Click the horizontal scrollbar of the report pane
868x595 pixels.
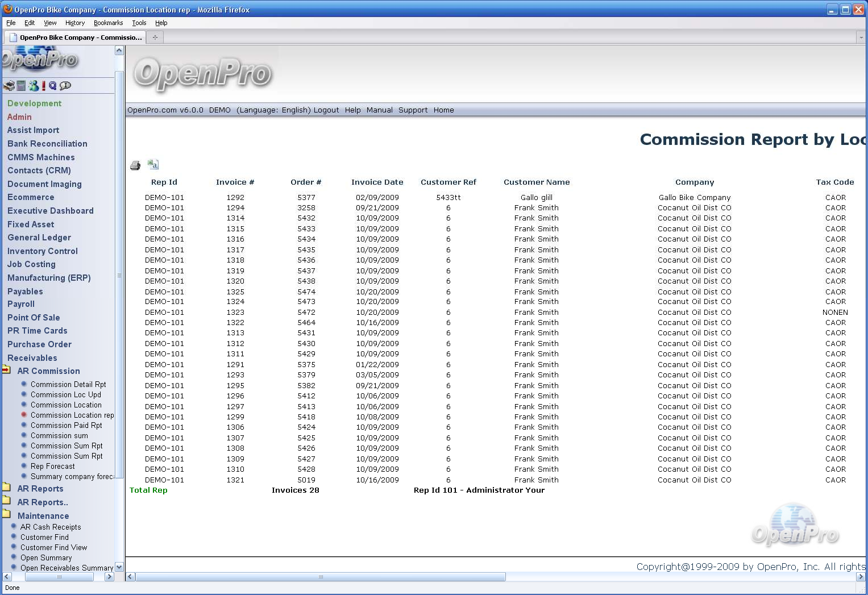(321, 577)
